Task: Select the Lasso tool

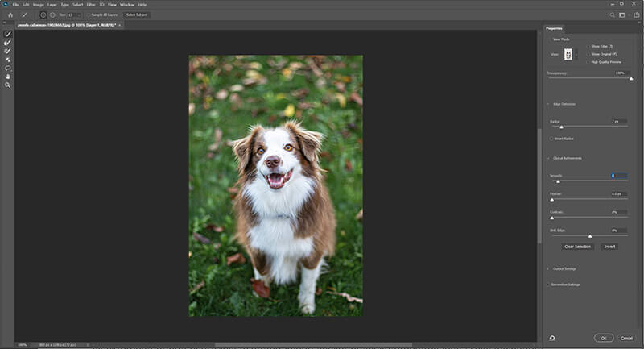Action: click(8, 68)
